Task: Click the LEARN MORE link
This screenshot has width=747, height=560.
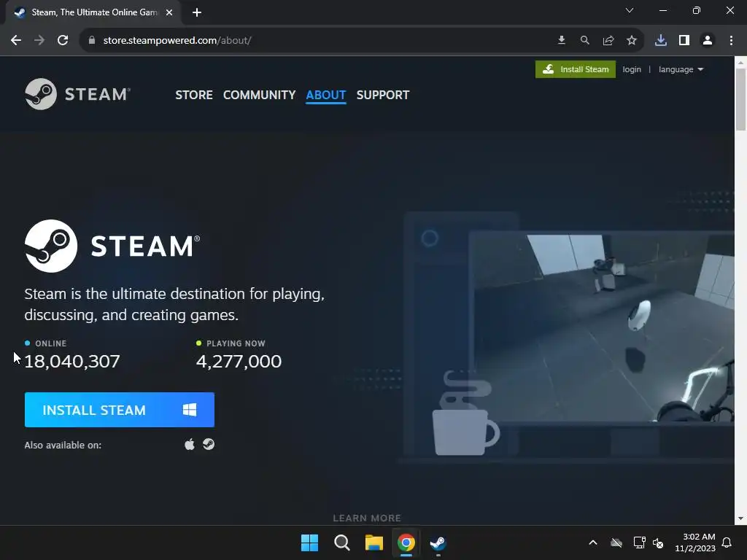Action: 367,518
